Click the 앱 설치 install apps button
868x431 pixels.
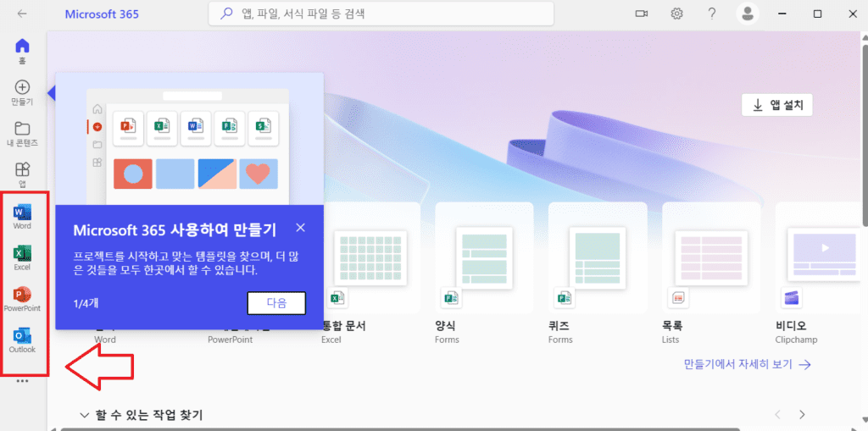click(x=777, y=105)
